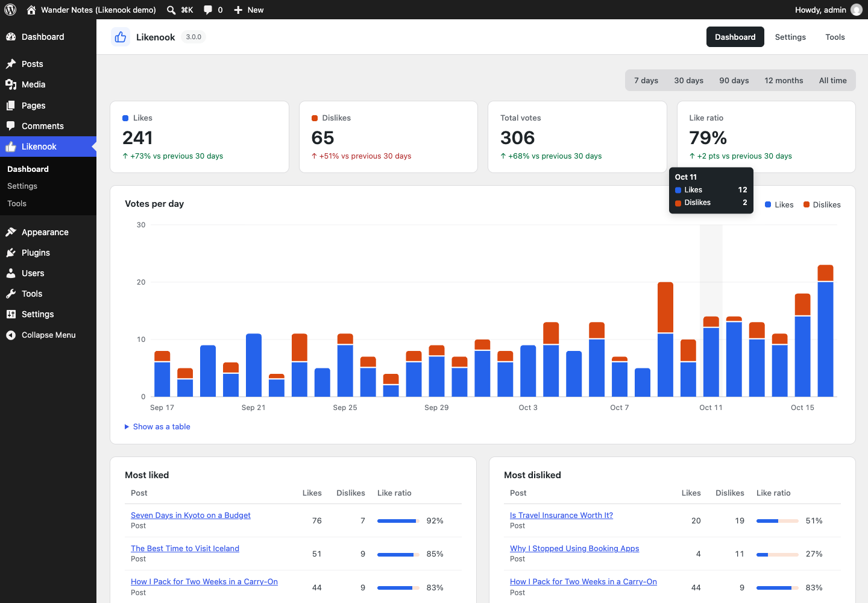868x603 pixels.
Task: Click the 27% like ratio bar
Action: [778, 554]
